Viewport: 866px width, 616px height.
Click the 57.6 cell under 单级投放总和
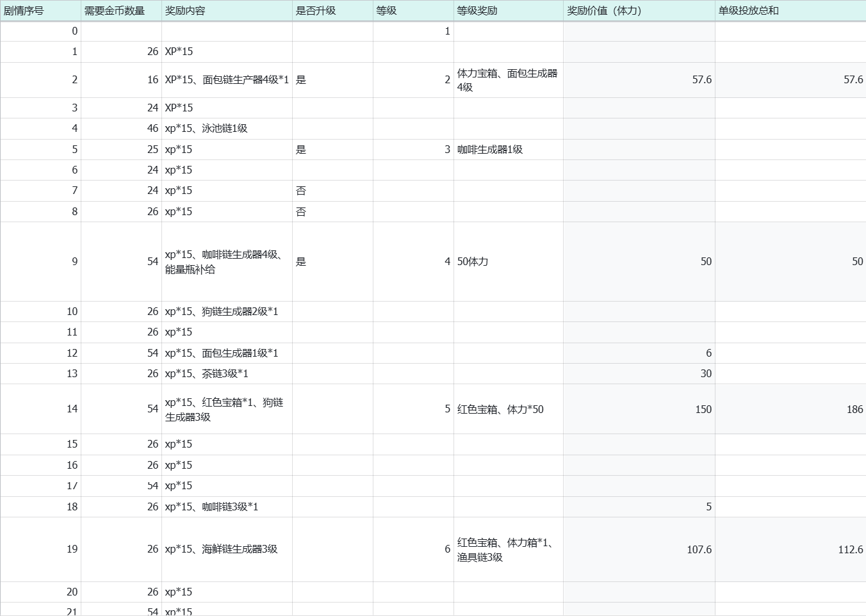click(x=790, y=80)
